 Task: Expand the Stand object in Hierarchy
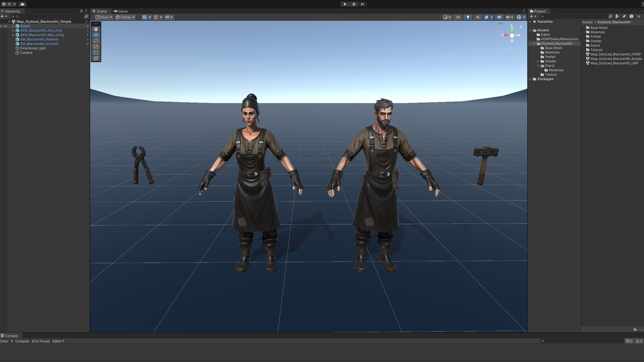(x=13, y=26)
